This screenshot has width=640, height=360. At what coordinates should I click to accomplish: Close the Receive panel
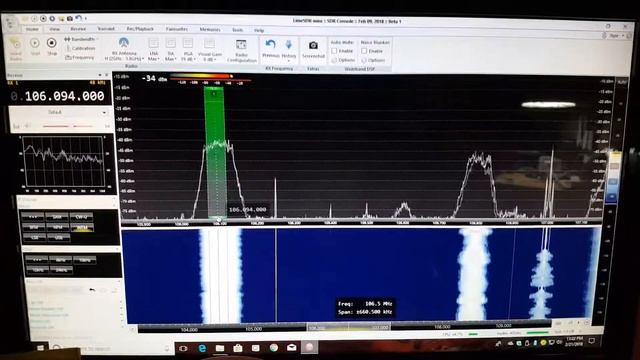[107, 75]
